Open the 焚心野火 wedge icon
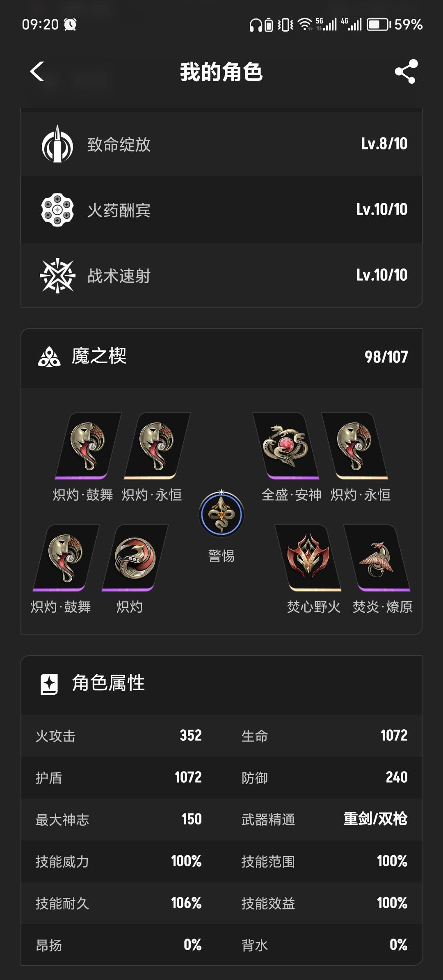The image size is (443, 980). coord(308,558)
